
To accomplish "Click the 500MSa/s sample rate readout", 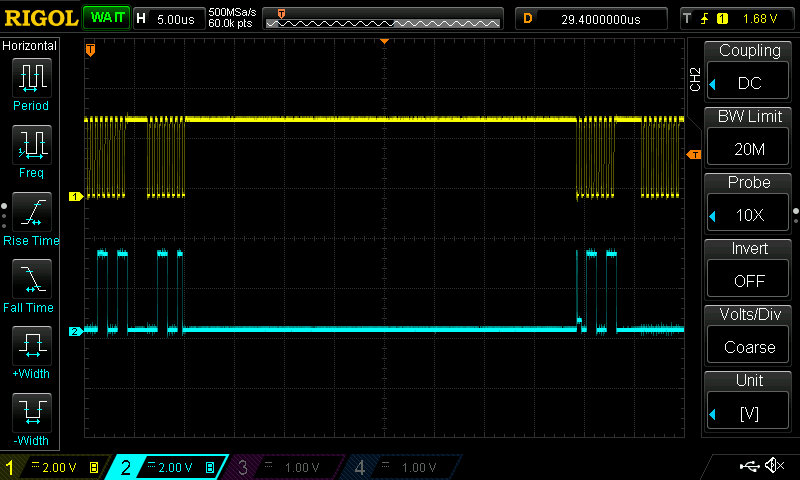I will coord(232,13).
